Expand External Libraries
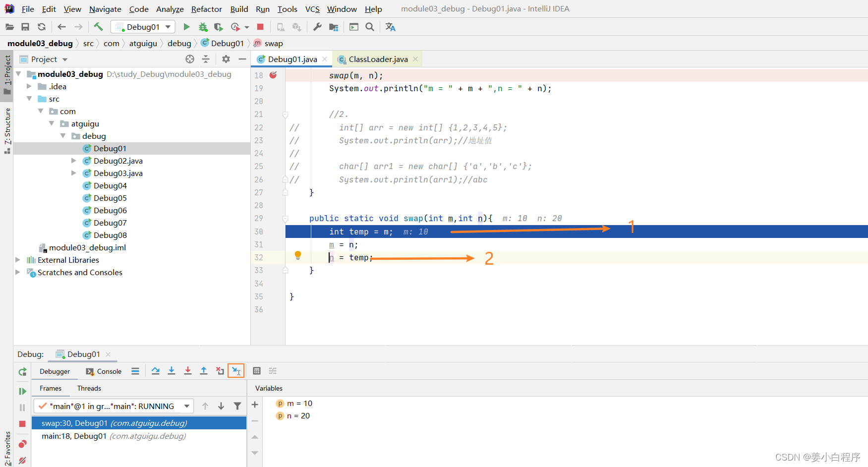 pos(18,260)
